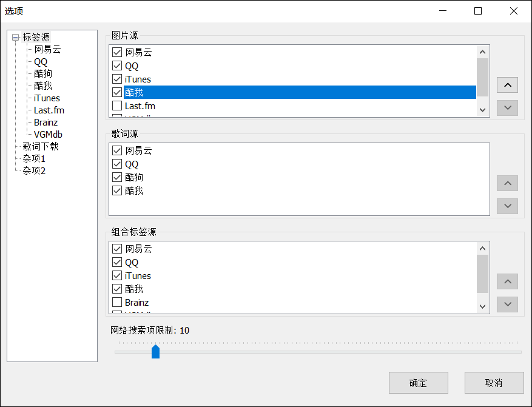
Task: Enable Brainz checkbox in 组合标签源 list
Action: 118,303
